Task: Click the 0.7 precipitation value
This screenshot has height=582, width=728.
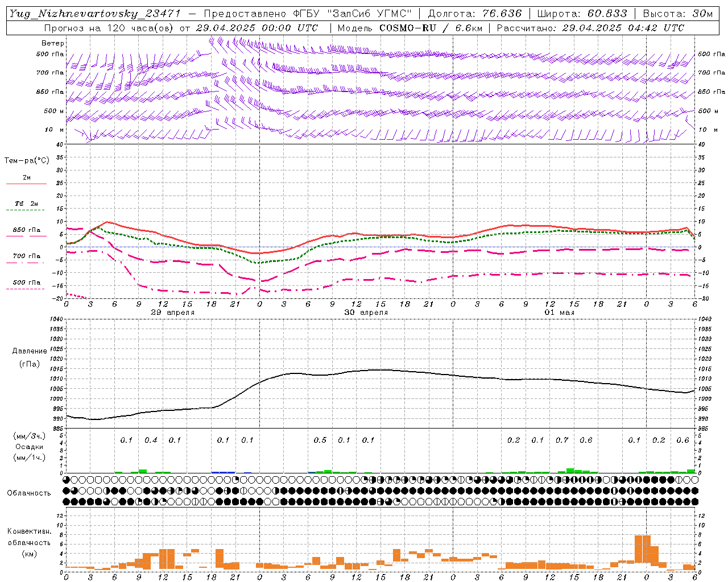Action: click(x=562, y=440)
